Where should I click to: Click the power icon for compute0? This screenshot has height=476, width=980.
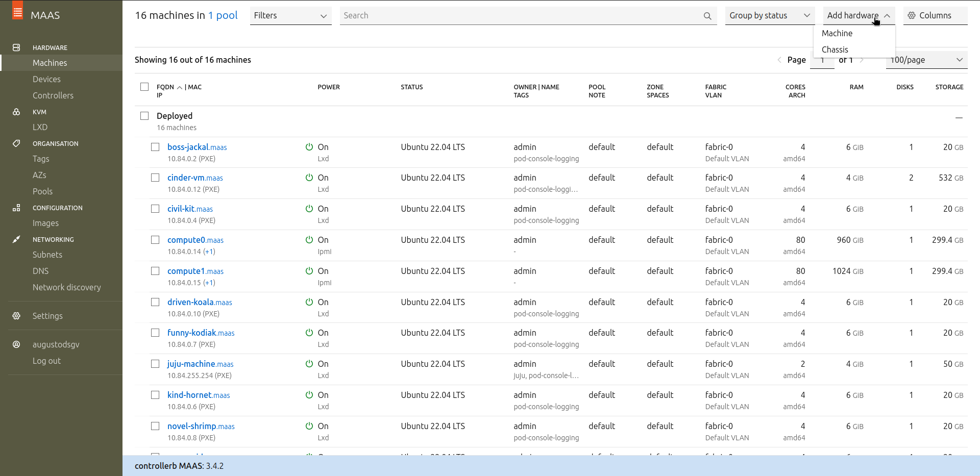309,240
